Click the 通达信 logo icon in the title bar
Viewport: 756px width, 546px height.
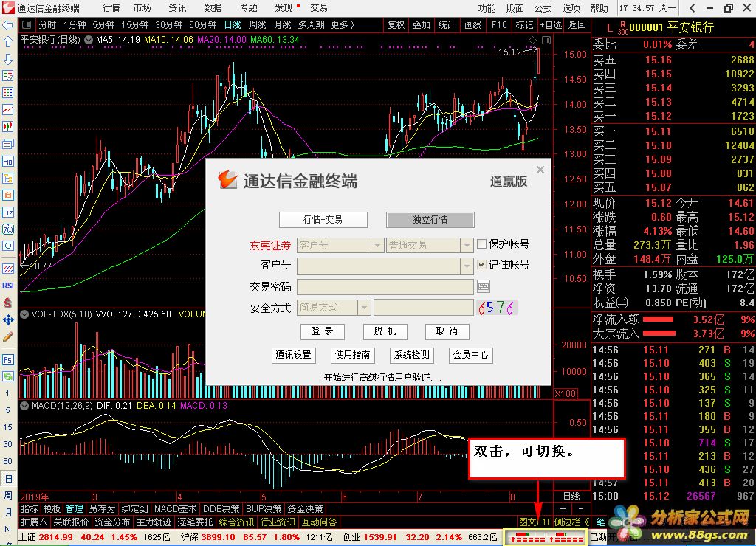(x=8, y=7)
